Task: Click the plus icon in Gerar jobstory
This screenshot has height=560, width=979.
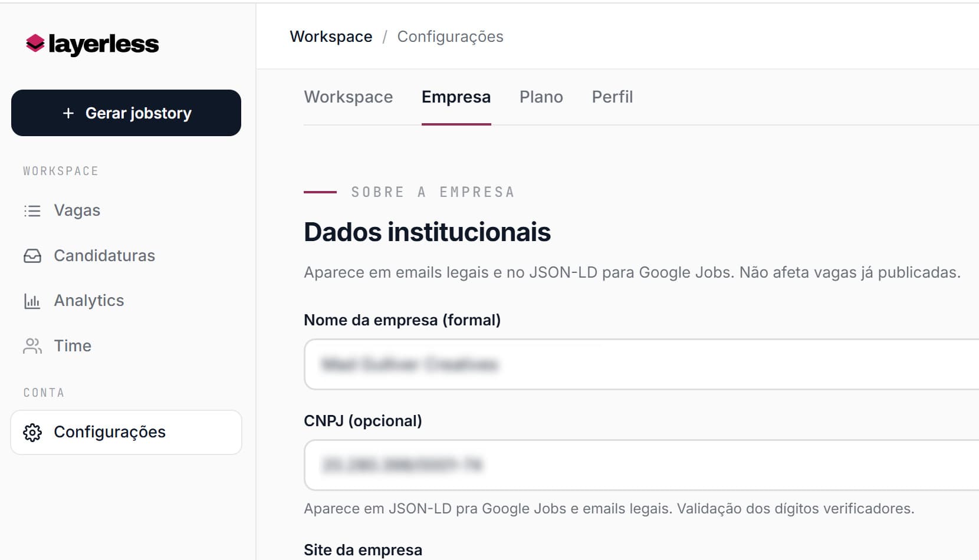Action: pyautogui.click(x=68, y=113)
